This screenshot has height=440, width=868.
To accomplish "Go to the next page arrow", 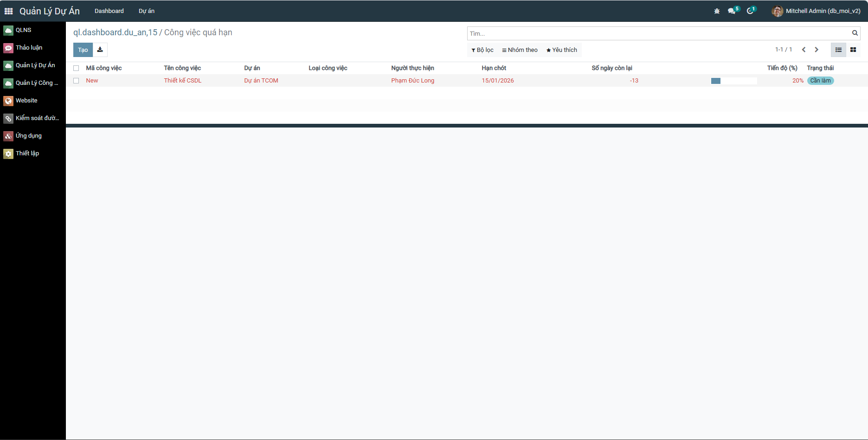I will pyautogui.click(x=817, y=50).
